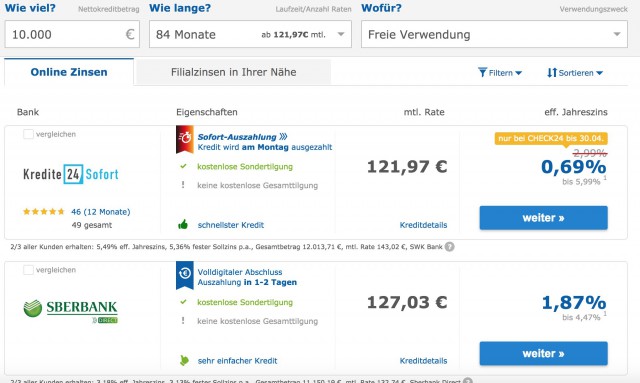Click the Sofort-Auszahlung stopwatch badge icon
The width and height of the screenshot is (640, 383).
[x=184, y=139]
